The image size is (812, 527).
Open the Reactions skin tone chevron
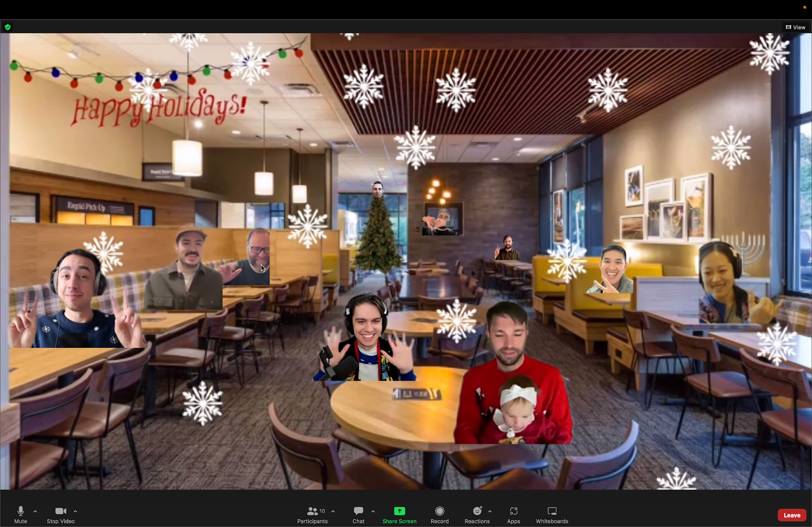point(490,511)
